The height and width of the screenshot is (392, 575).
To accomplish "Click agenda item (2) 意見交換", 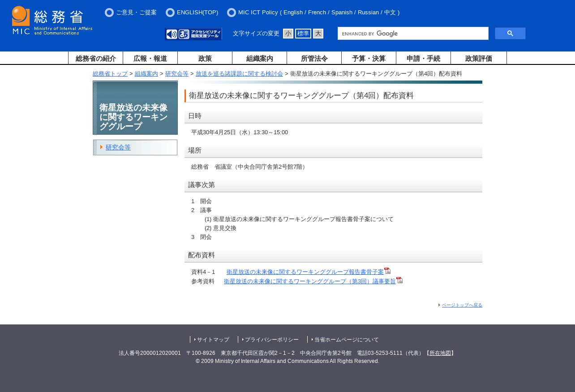I will pos(220,228).
